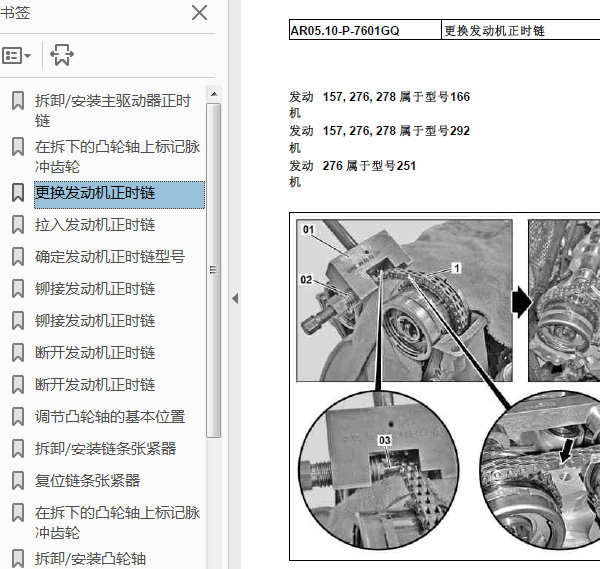This screenshot has width=600, height=569.
Task: Click bookmark icon beside 更换发动机正时链
Action: click(x=18, y=192)
